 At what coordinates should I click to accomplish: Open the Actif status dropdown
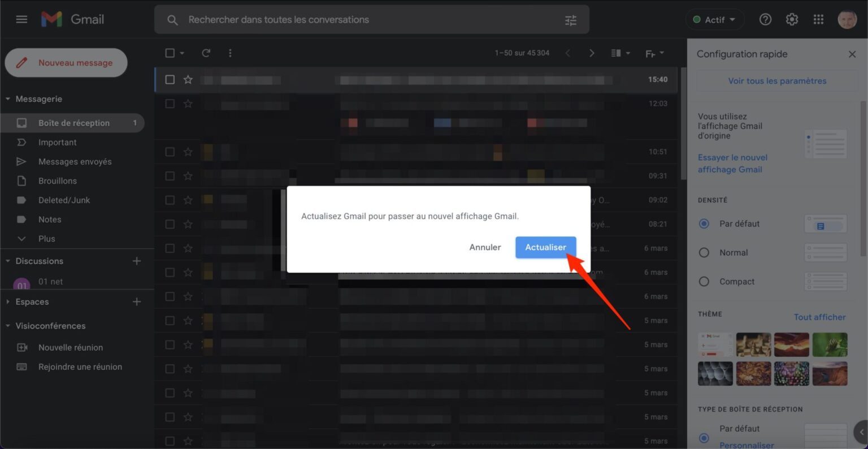click(714, 19)
